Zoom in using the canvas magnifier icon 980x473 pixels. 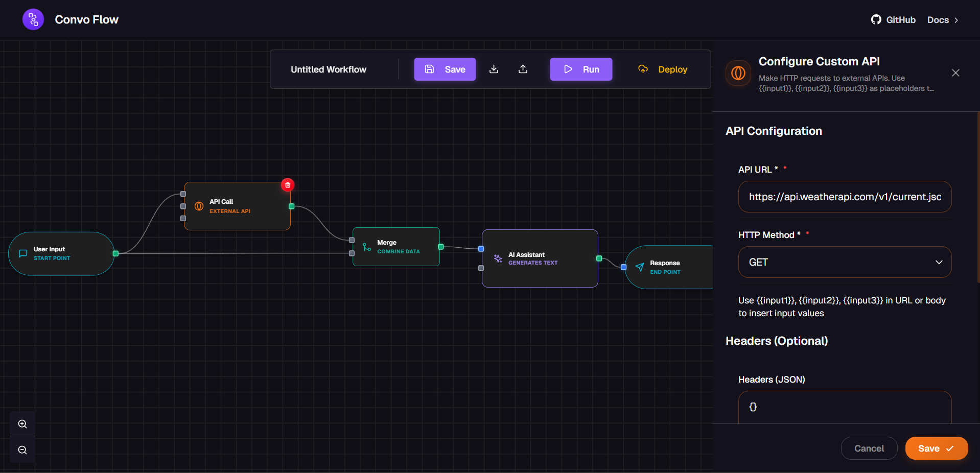coord(22,424)
